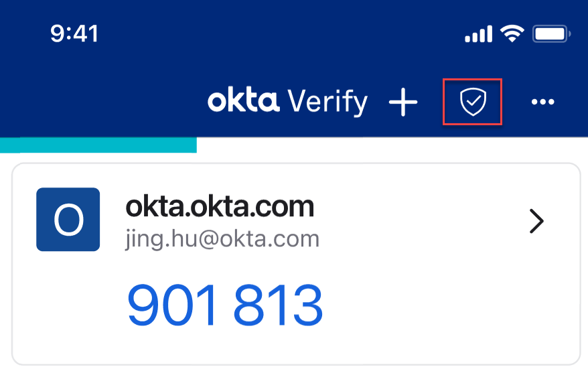The image size is (588, 369).
Task: Open the okta.okta.com account card
Action: pos(296,264)
